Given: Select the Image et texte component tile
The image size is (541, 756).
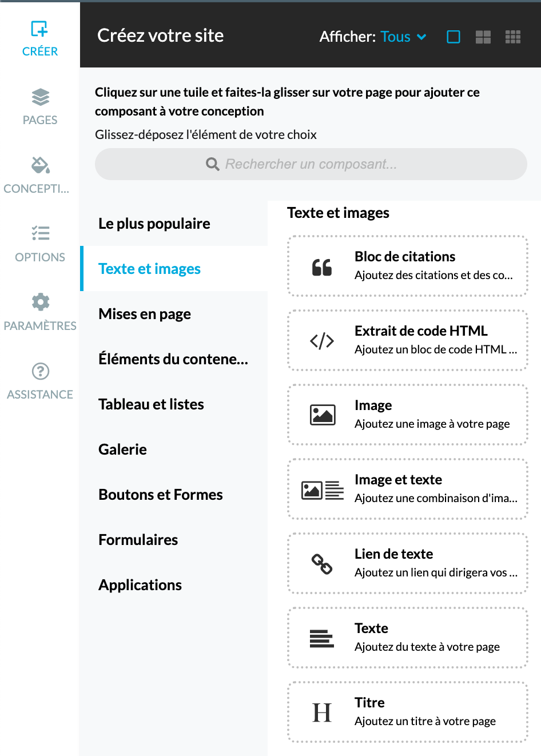Looking at the screenshot, I should (407, 489).
